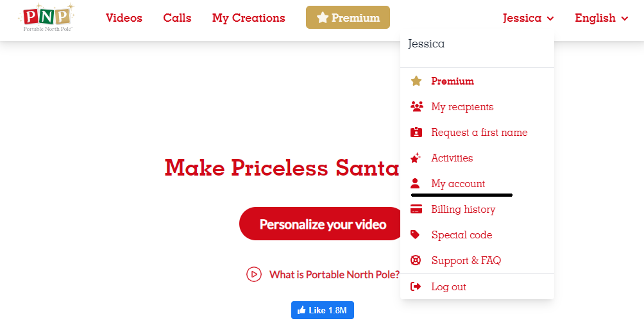Image resolution: width=644 pixels, height=330 pixels.
Task: Open the What is Portable North Pole link
Action: tap(334, 275)
